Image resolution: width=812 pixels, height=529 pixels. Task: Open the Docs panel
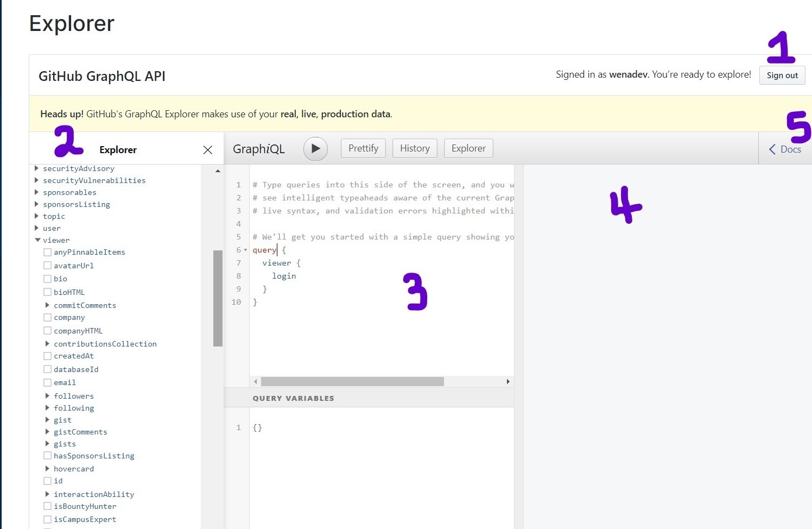[x=785, y=149]
